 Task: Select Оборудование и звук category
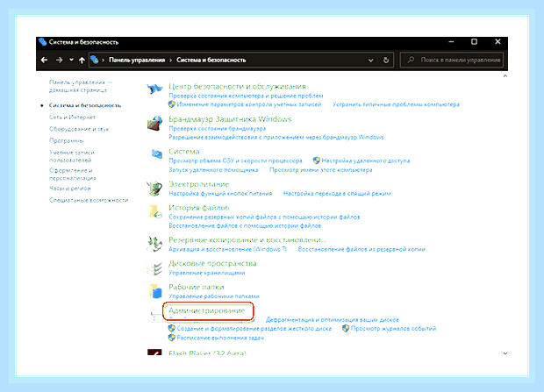[79, 129]
